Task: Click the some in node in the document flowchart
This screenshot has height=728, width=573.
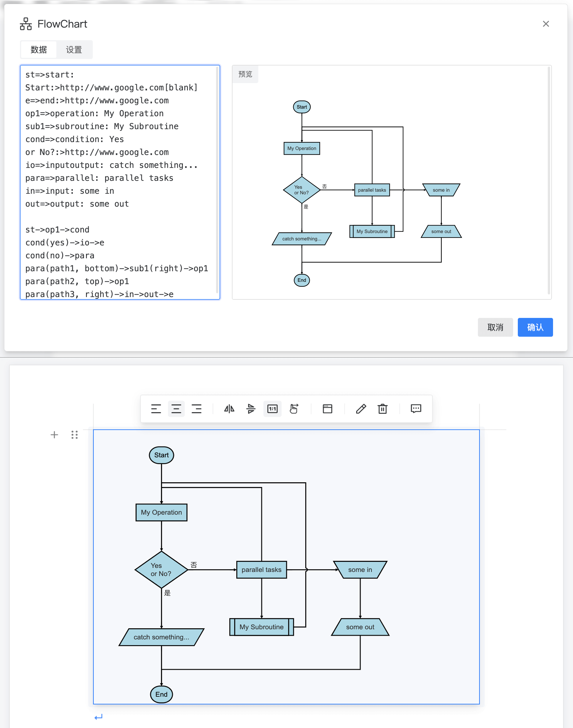Action: tap(360, 570)
